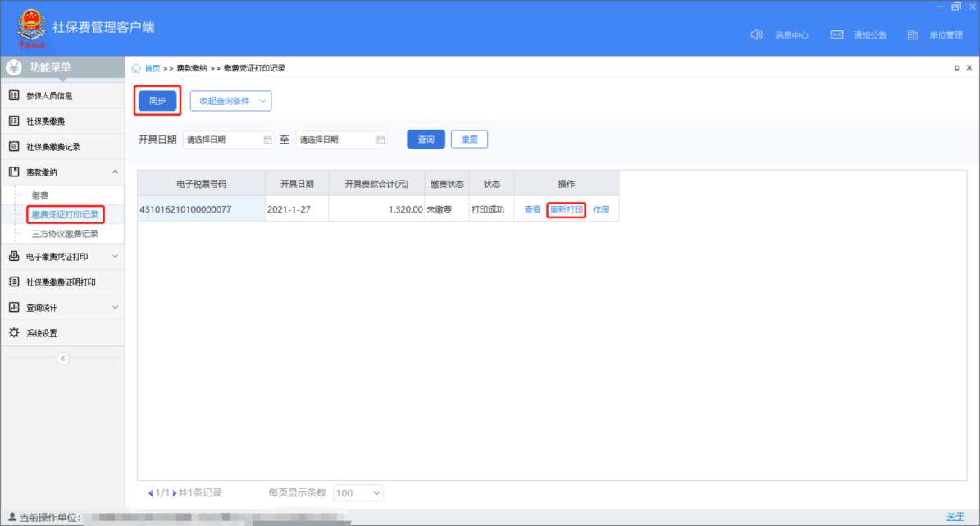980x526 pixels.
Task: Open the 每页显示条数 dropdown
Action: point(358,493)
